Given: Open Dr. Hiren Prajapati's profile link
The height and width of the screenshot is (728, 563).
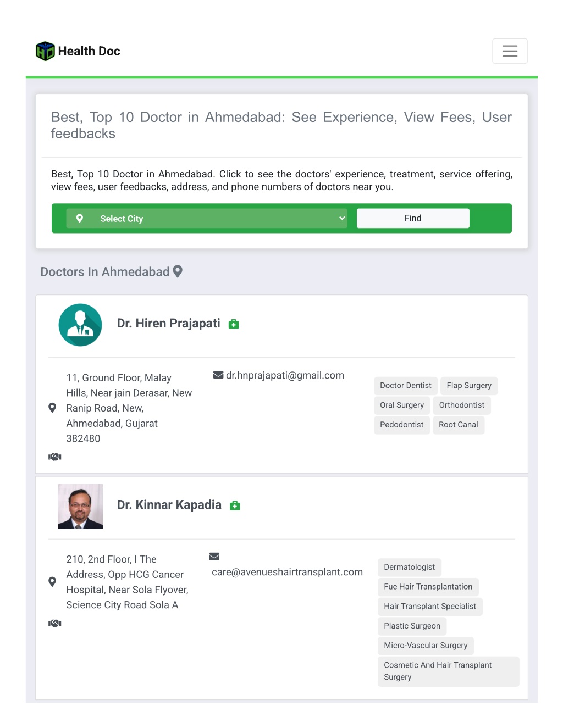Looking at the screenshot, I should [168, 324].
